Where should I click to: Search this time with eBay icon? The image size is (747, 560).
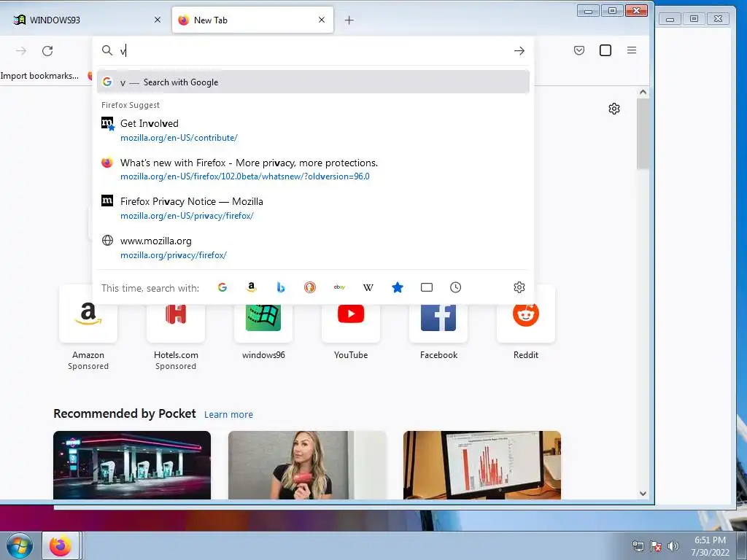coord(339,287)
